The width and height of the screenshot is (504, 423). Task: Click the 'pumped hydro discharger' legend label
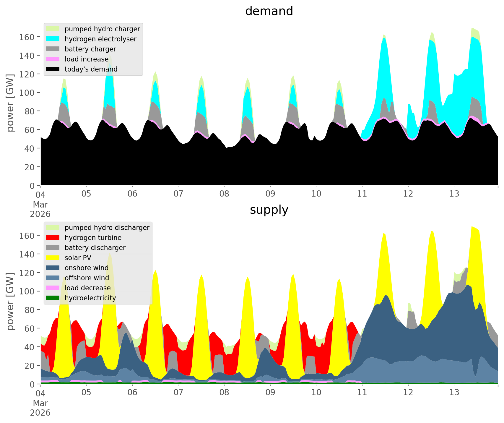tap(107, 228)
